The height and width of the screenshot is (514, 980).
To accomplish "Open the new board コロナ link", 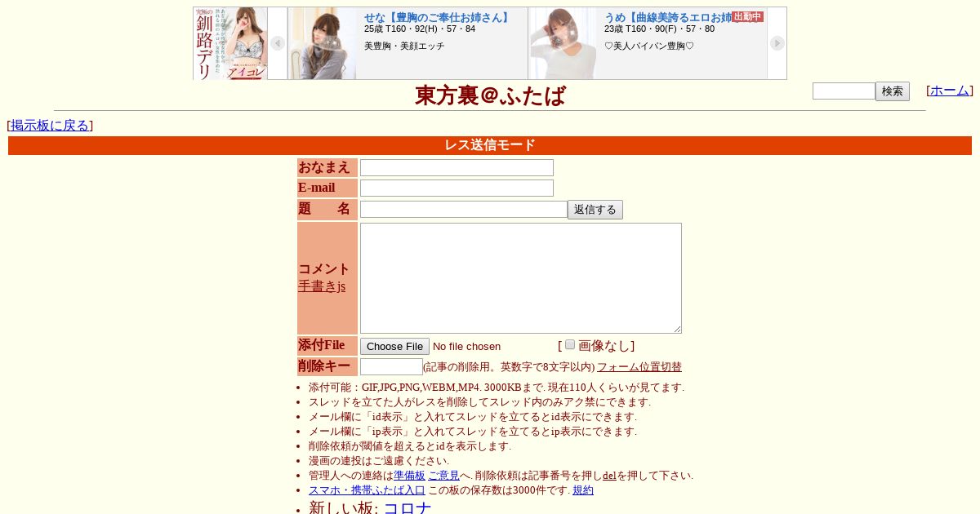I will click(x=408, y=508).
